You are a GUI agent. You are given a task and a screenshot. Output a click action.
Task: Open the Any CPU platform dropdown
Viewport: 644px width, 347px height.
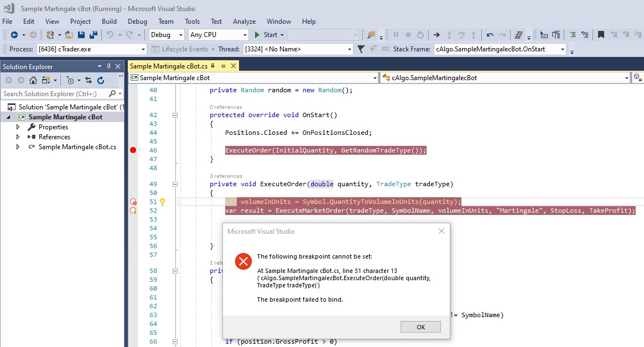[x=219, y=35]
